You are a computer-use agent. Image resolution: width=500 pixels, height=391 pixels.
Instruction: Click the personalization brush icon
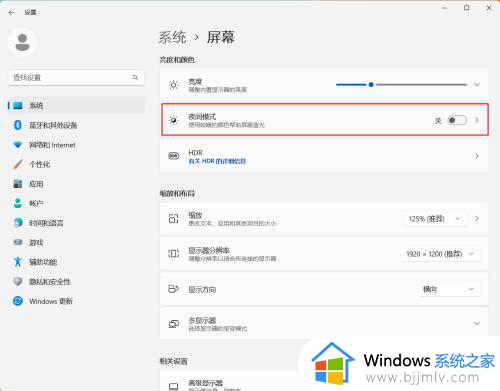coord(18,164)
